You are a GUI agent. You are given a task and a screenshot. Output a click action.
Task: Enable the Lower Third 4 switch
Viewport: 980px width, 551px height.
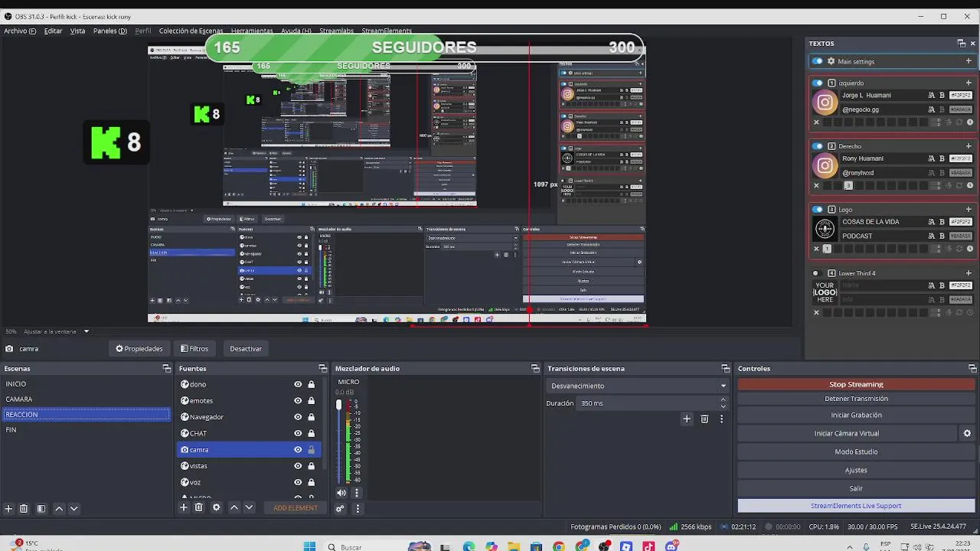tap(816, 273)
